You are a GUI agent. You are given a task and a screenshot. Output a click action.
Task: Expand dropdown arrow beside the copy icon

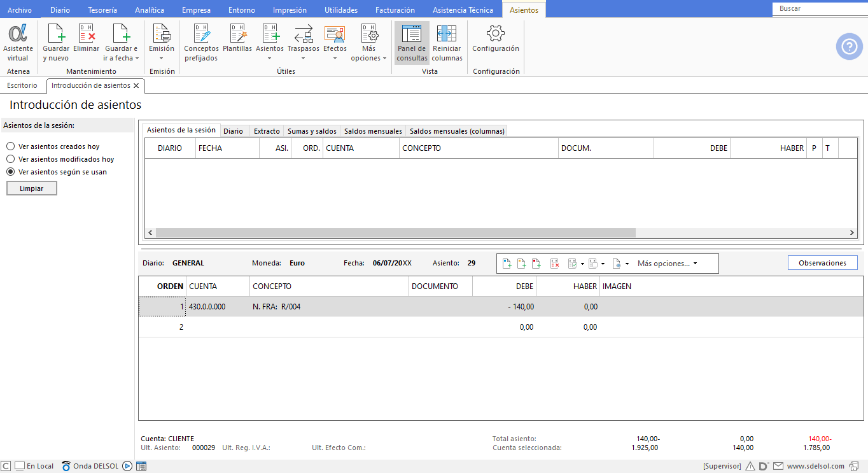pyautogui.click(x=603, y=264)
